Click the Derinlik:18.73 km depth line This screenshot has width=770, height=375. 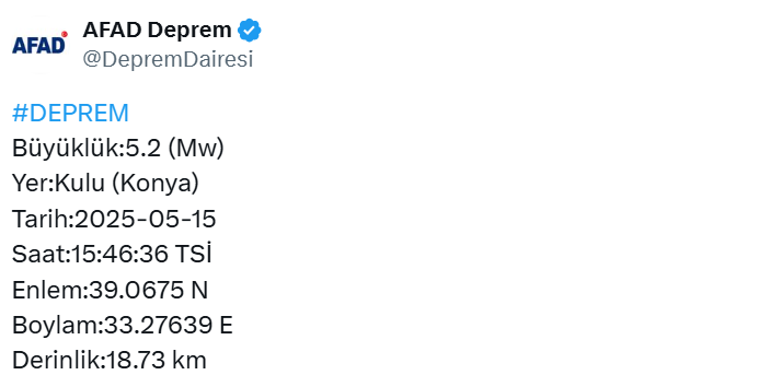click(109, 361)
